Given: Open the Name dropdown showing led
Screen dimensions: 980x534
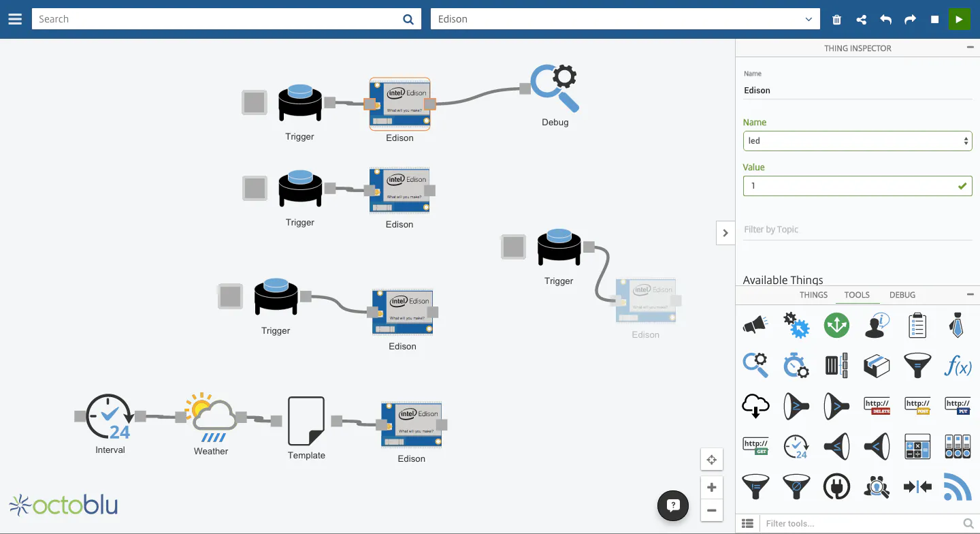Looking at the screenshot, I should coord(857,141).
